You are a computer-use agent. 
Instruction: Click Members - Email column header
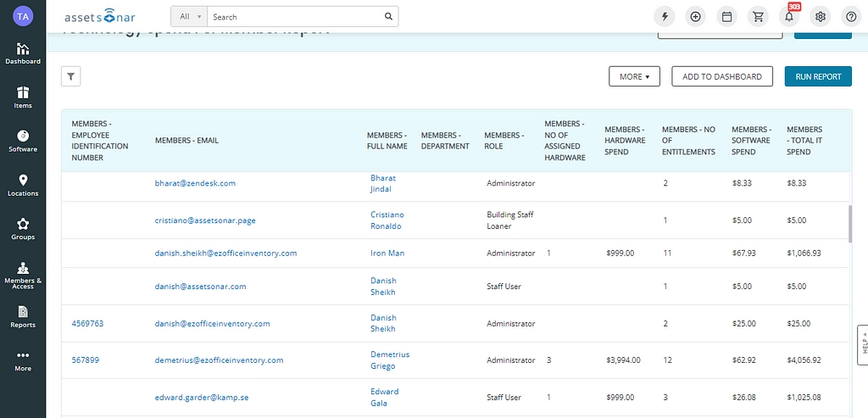click(x=186, y=141)
